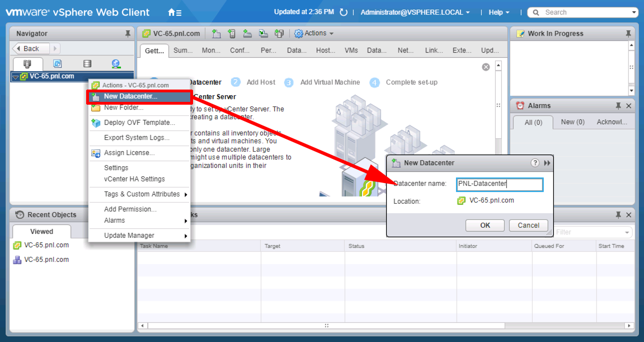The image size is (644, 342).
Task: Open the vSphere home menu icon
Action: (175, 12)
